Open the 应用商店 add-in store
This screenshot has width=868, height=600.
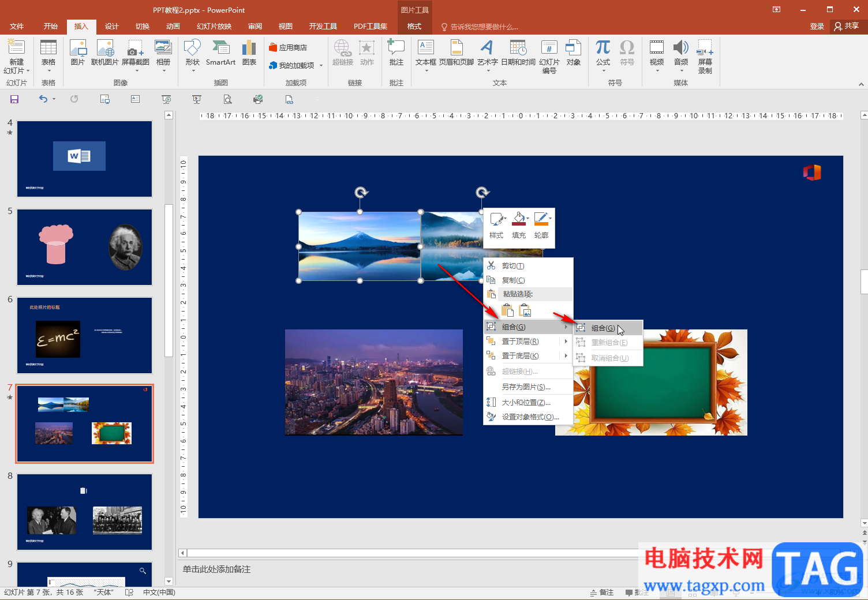[x=288, y=47]
